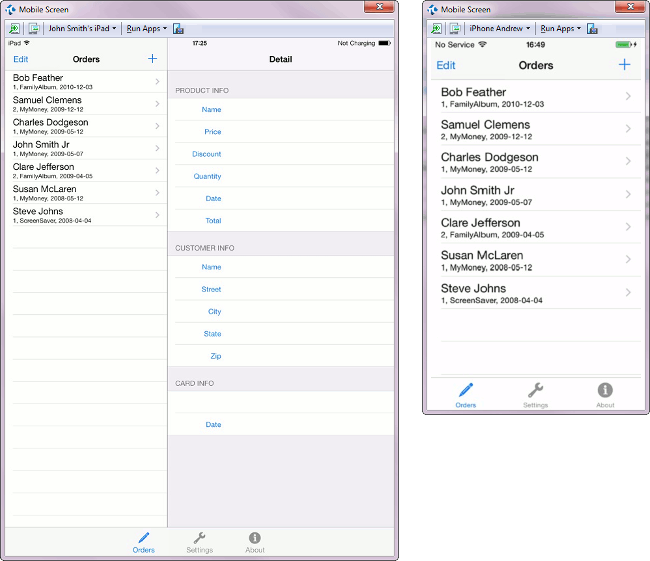Tap Edit button in iPhone Orders list
650x561 pixels.
pos(446,66)
